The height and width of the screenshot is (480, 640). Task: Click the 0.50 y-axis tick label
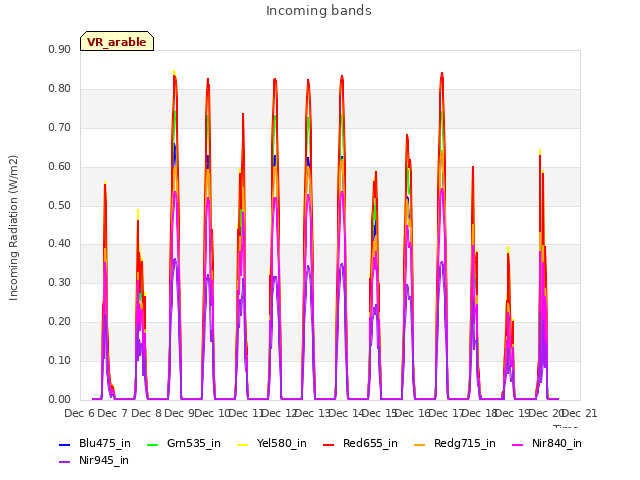click(60, 205)
